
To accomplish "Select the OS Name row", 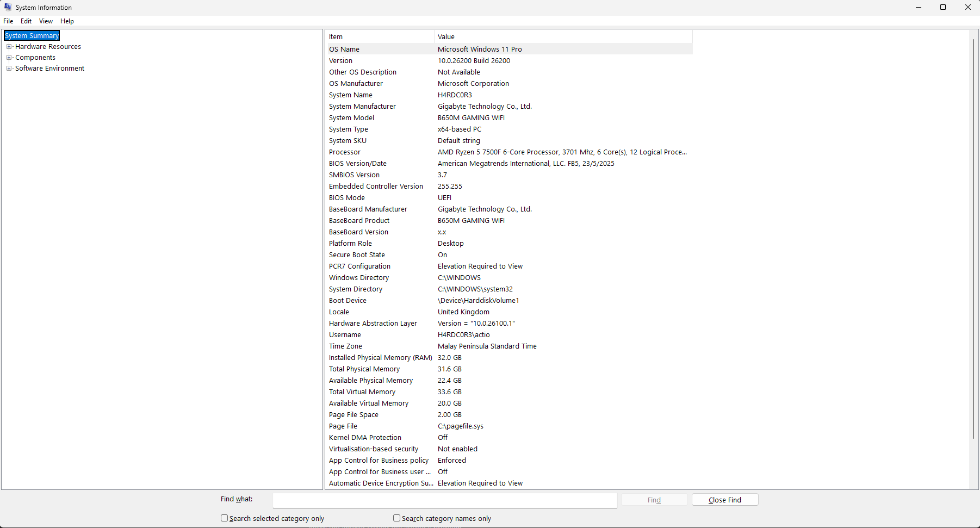I will click(x=489, y=49).
